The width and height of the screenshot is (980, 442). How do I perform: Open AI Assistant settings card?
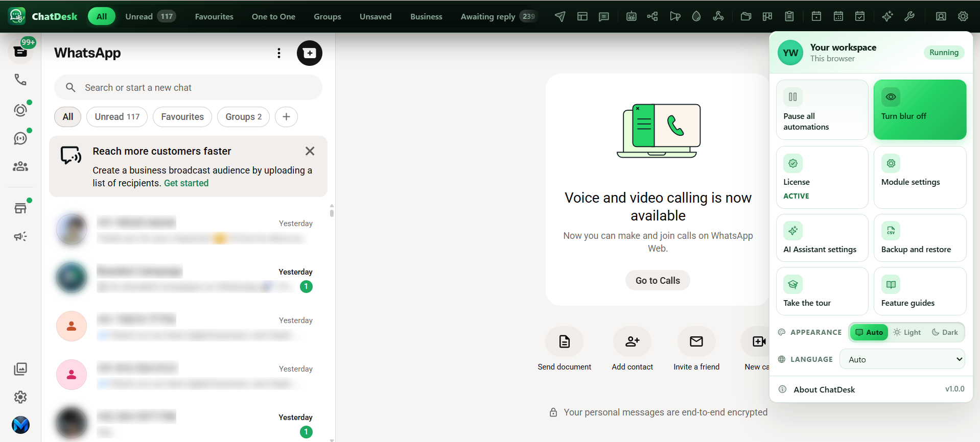pyautogui.click(x=822, y=238)
